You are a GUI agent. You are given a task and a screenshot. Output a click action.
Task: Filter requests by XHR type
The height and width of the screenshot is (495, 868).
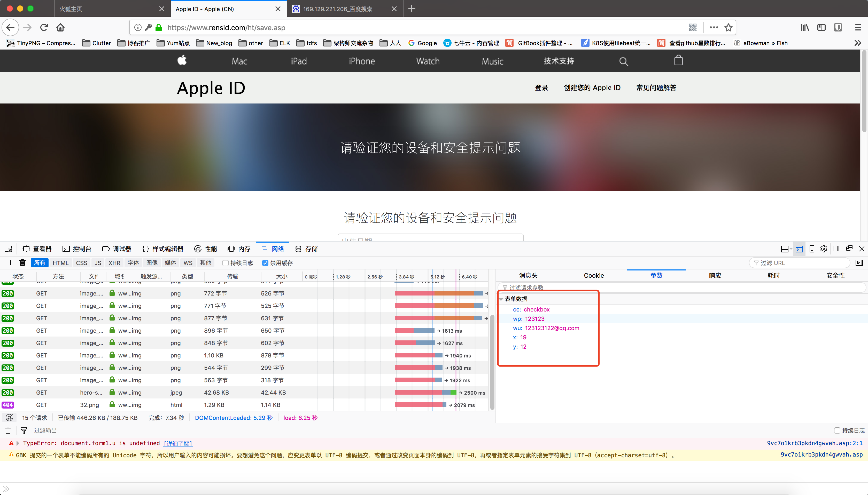click(114, 263)
